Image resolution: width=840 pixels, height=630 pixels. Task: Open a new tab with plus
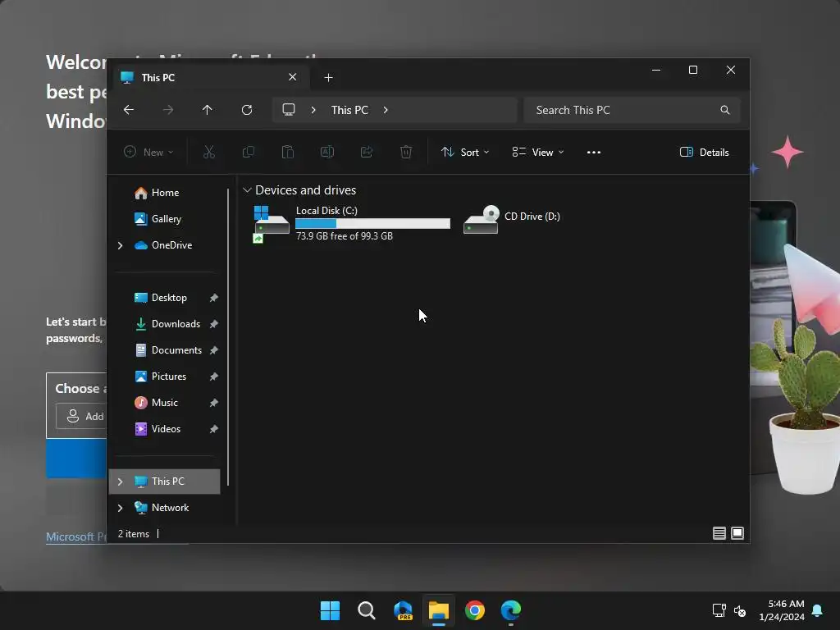pos(328,78)
